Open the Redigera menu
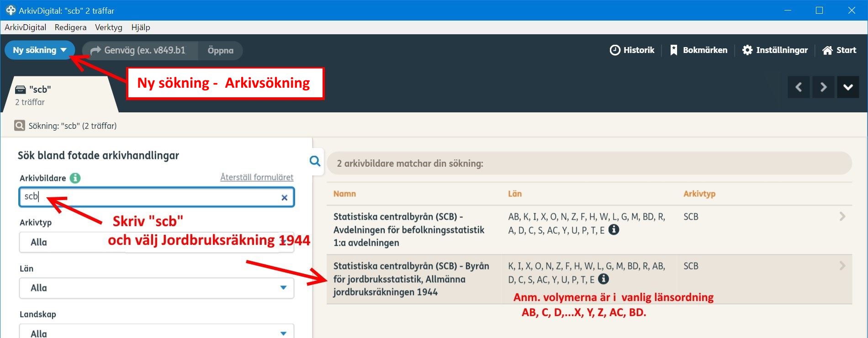868x338 pixels. pyautogui.click(x=70, y=27)
